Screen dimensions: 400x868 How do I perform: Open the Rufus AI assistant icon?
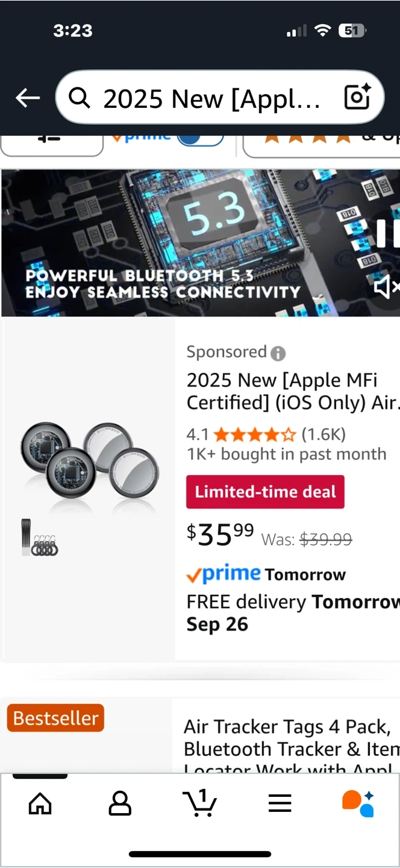pyautogui.click(x=358, y=803)
